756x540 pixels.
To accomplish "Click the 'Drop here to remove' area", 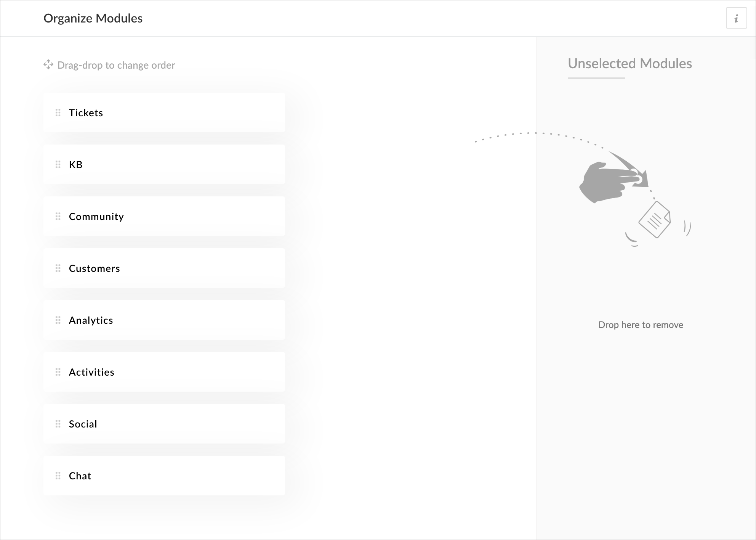I will tap(641, 325).
